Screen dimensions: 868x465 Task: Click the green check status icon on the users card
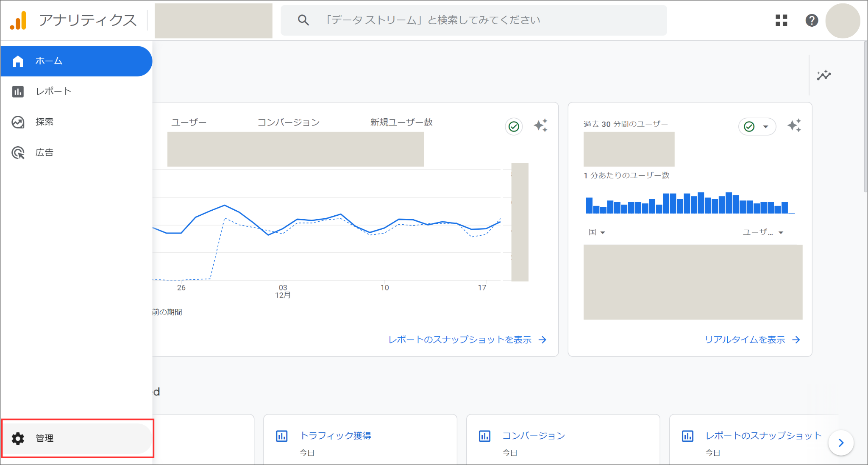point(514,126)
